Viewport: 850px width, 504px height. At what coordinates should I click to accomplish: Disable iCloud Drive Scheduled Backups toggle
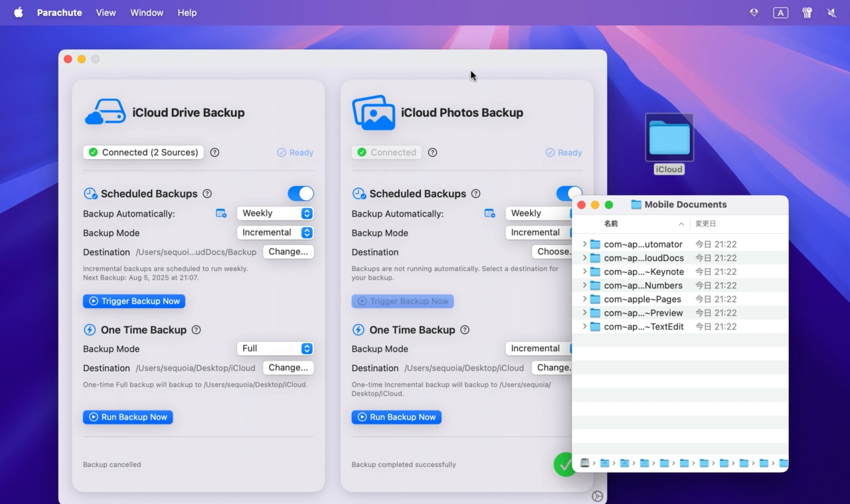(x=301, y=194)
